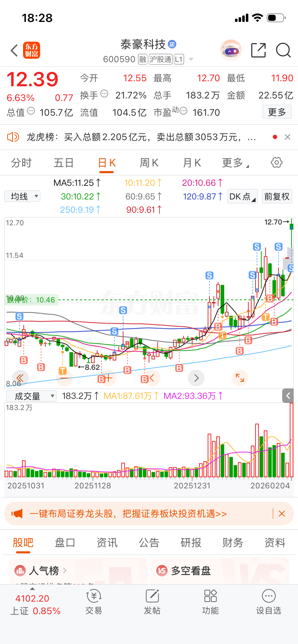Viewport: 298px width, 644px height.
Task: Switch to 财务 tab
Action: pos(233,543)
